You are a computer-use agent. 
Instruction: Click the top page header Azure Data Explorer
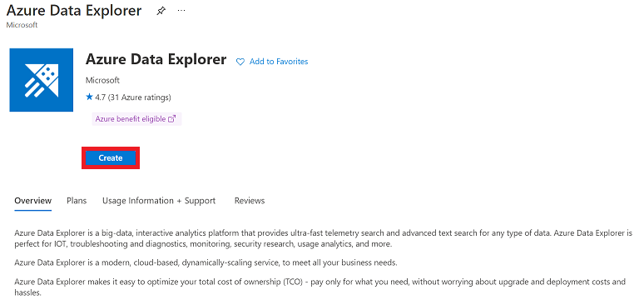(x=74, y=10)
